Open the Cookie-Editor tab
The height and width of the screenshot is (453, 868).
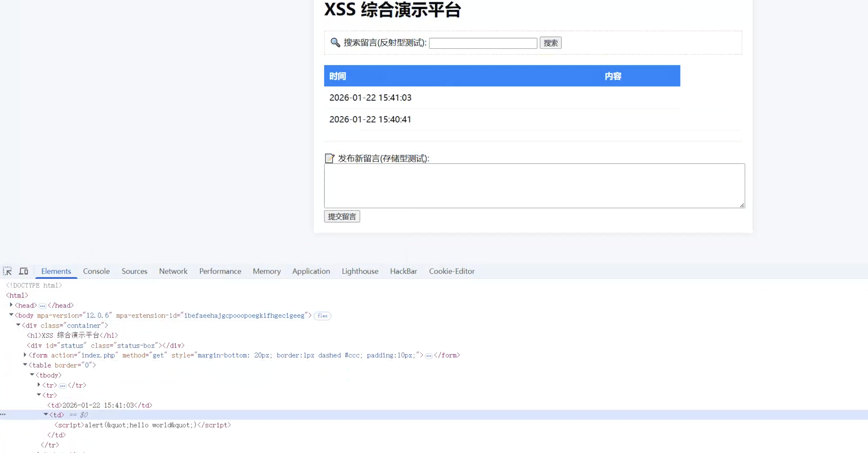[x=452, y=271]
